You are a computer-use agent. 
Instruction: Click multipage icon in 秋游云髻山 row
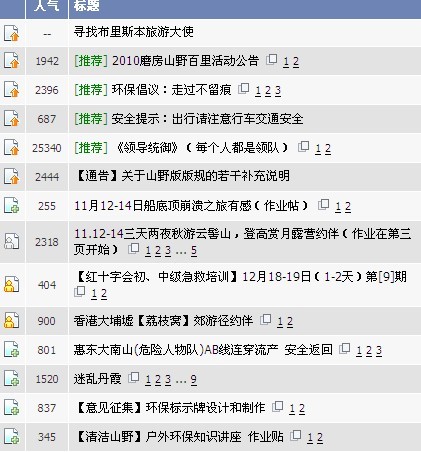point(134,249)
